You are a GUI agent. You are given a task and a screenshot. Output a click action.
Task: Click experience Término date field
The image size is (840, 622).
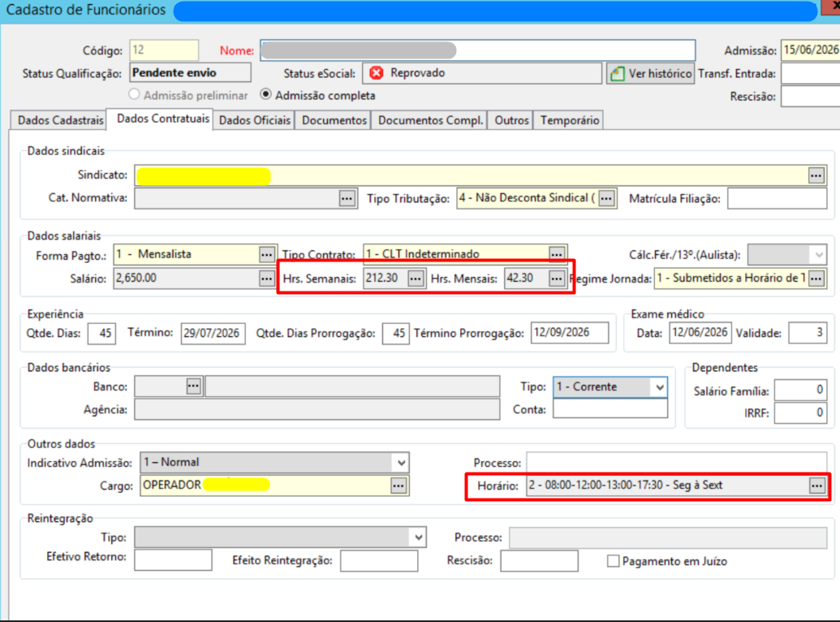coord(213,333)
